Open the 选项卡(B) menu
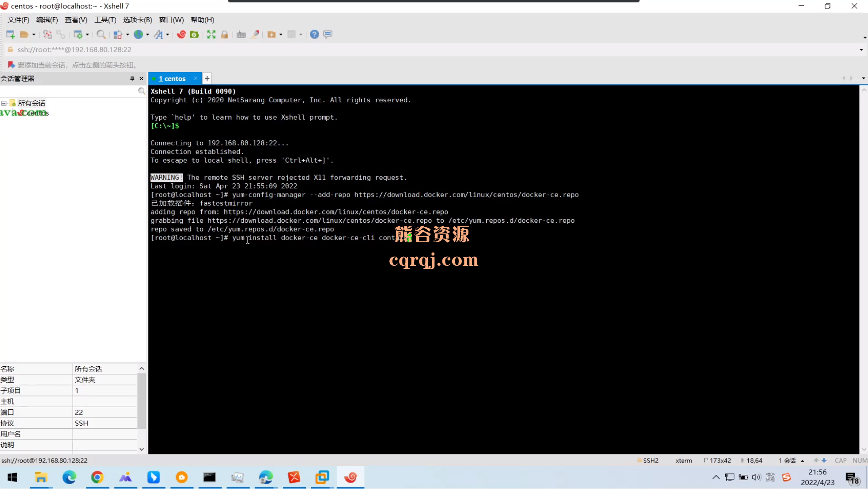This screenshot has width=868, height=489. pyautogui.click(x=137, y=20)
